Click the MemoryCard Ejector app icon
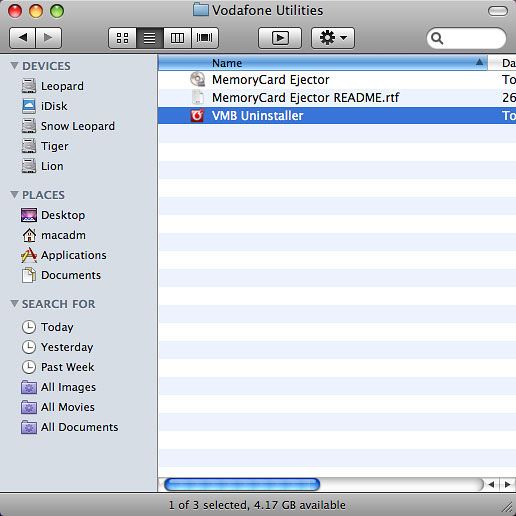The height and width of the screenshot is (516, 516). (x=198, y=79)
